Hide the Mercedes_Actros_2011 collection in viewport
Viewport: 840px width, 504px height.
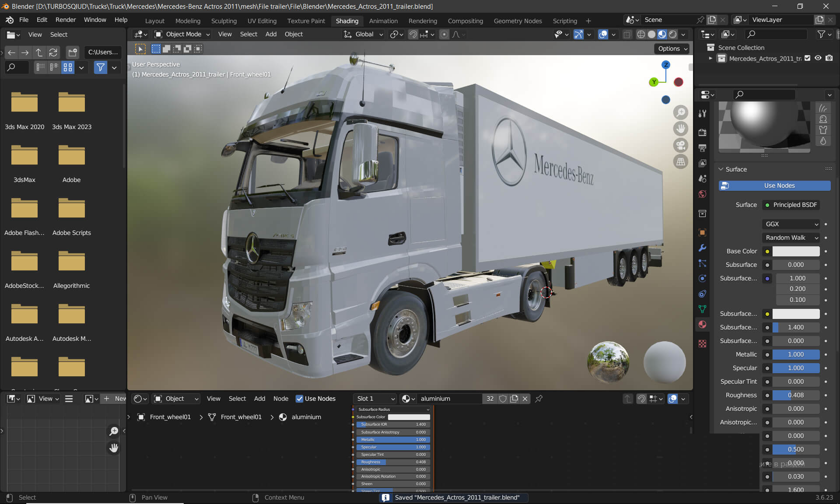coord(818,58)
